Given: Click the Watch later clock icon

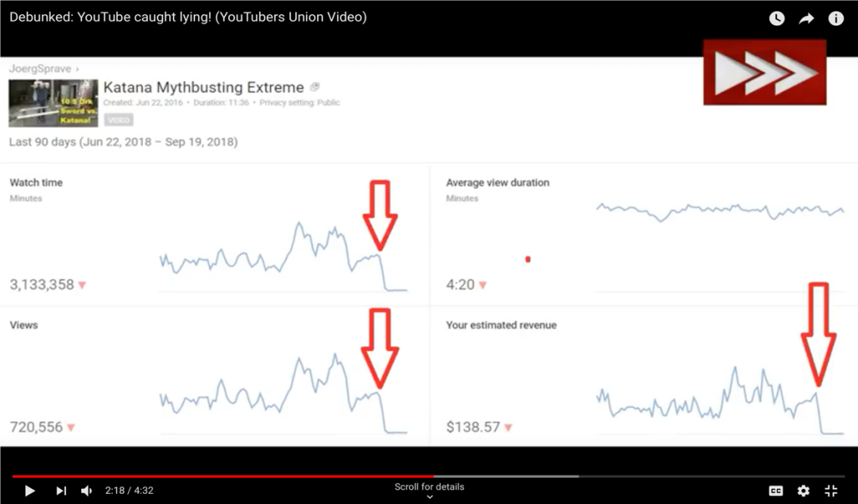Looking at the screenshot, I should 777,18.
